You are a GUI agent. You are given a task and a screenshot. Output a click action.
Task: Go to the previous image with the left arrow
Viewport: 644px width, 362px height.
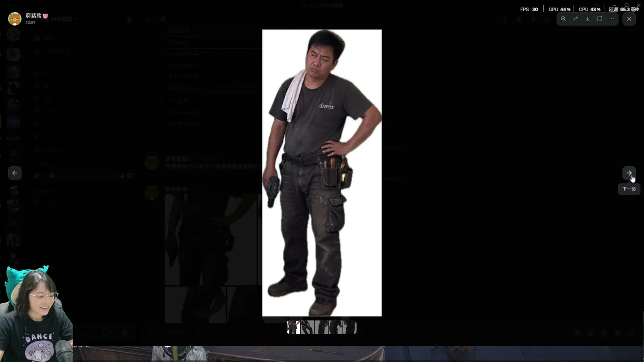click(15, 173)
